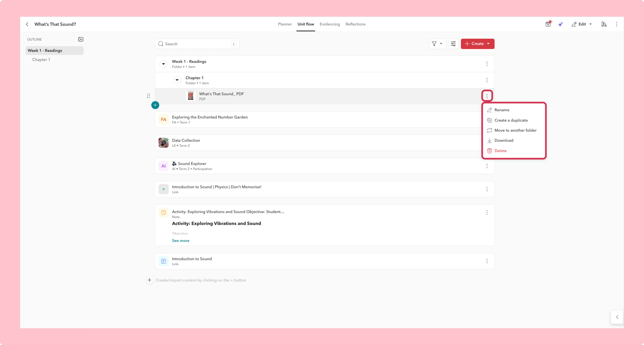Screen dimensions: 644x345
Task: Launch the AI sparkle assistant icon
Action: pos(560,24)
